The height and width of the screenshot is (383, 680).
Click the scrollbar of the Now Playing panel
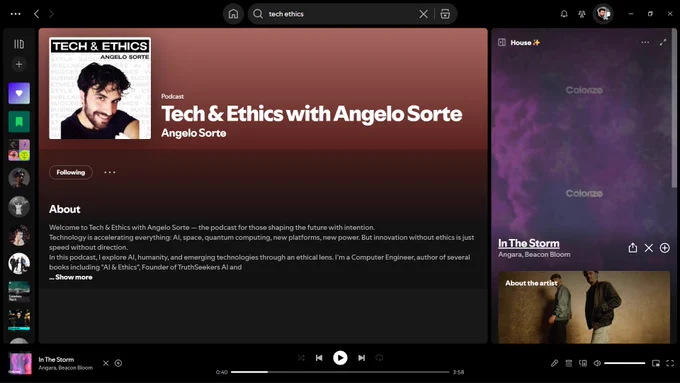(674, 108)
